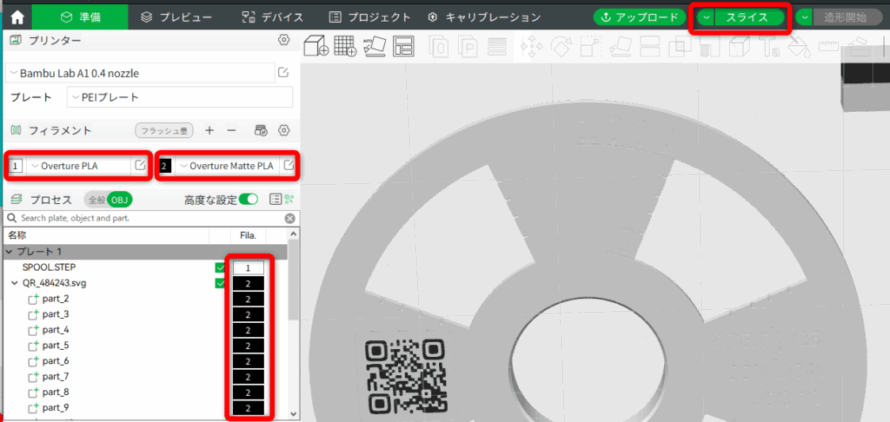Click the green search settings icon

pos(290,199)
